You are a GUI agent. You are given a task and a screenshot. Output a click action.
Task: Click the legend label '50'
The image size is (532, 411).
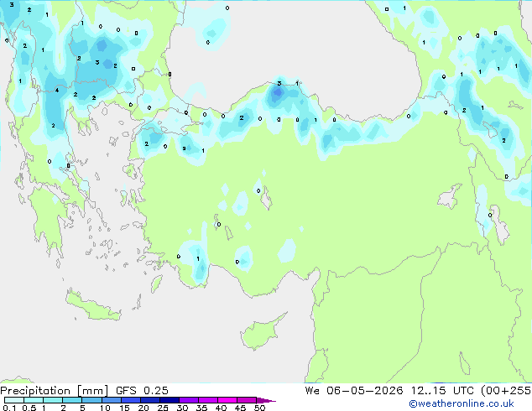pos(260,408)
